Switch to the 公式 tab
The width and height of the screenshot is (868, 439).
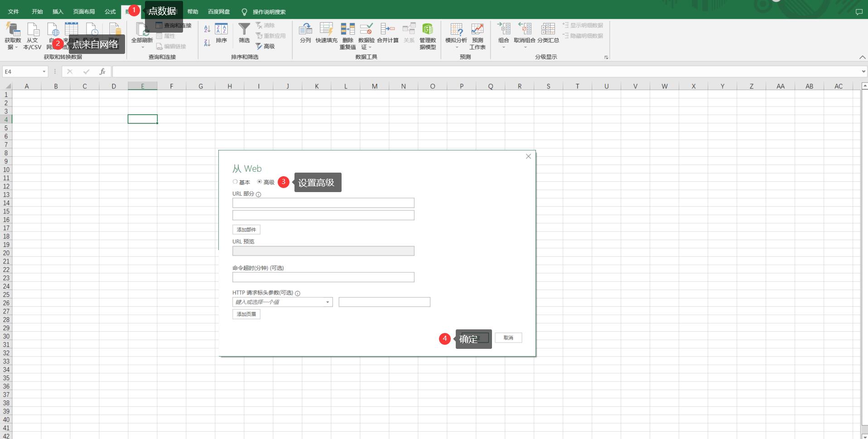click(110, 12)
